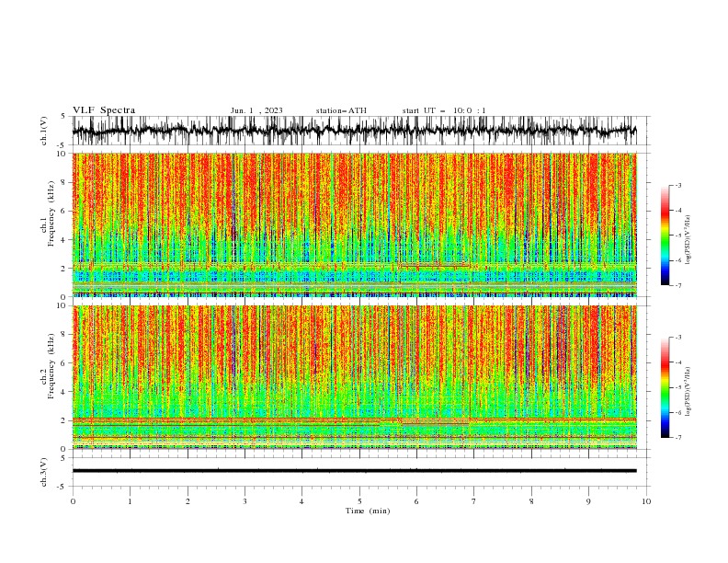The width and height of the screenshot is (728, 563).
Task: Select the date text "Jun. 1 , 2023"
Action: point(256,110)
